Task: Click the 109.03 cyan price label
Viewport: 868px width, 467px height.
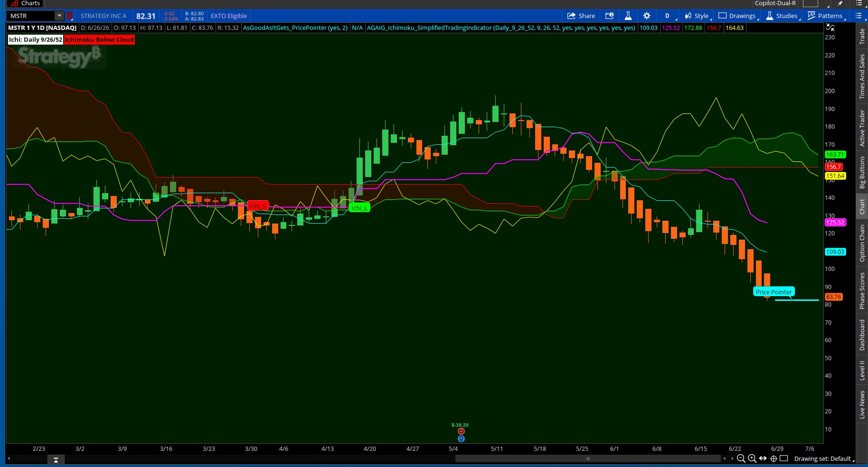Action: (x=835, y=252)
